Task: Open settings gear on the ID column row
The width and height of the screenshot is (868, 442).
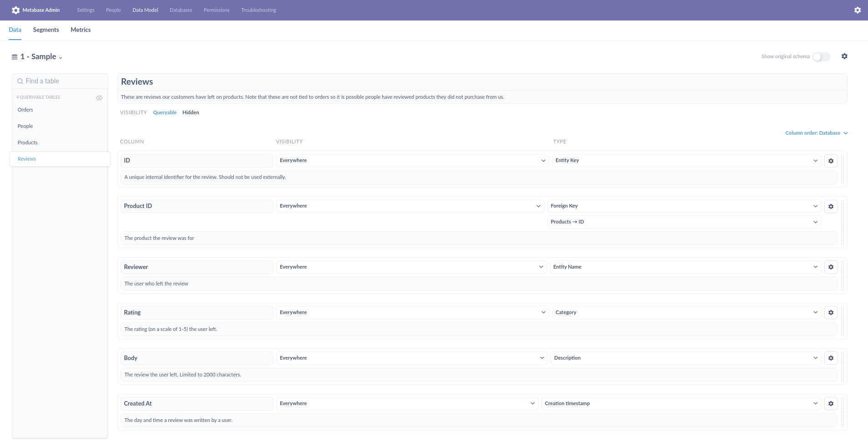Action: click(831, 161)
